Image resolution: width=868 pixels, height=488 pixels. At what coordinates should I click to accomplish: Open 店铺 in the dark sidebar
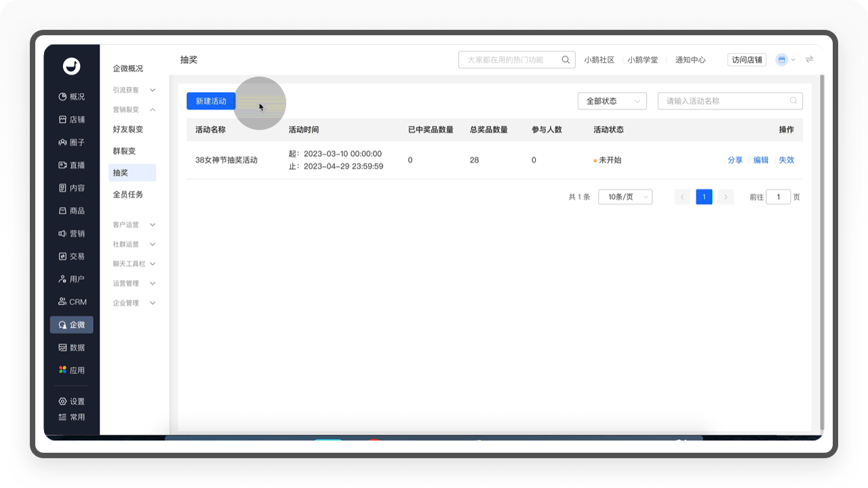[71, 119]
